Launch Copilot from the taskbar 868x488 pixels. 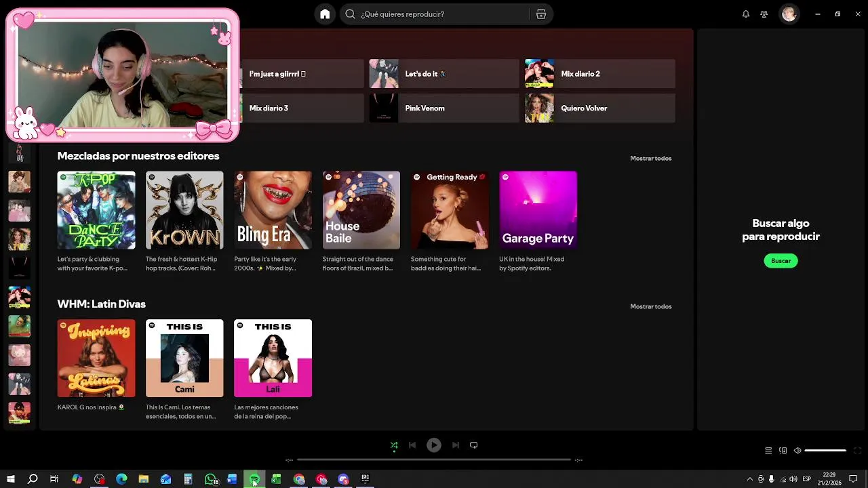coord(77,479)
